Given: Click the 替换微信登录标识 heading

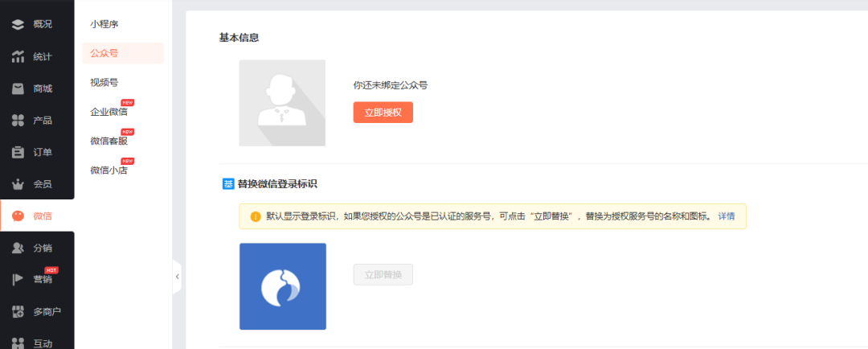Looking at the screenshot, I should pyautogui.click(x=277, y=184).
